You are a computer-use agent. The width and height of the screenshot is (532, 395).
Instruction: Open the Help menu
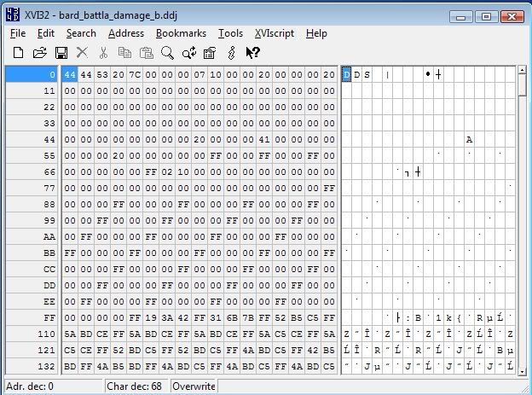(316, 33)
